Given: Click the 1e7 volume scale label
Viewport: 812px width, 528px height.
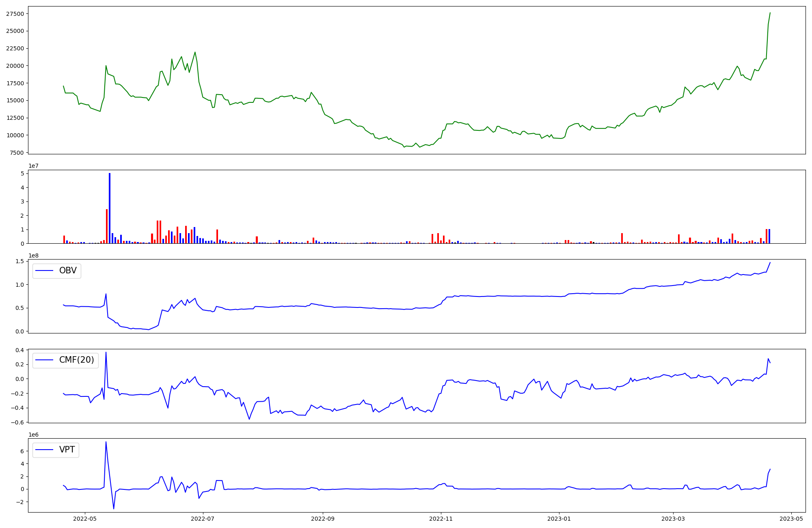Looking at the screenshot, I should [x=33, y=166].
